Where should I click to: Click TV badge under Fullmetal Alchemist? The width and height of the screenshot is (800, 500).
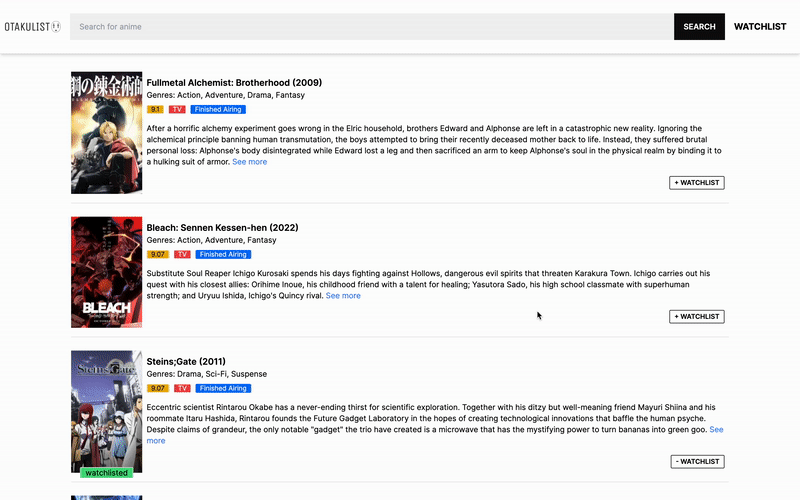(177, 109)
